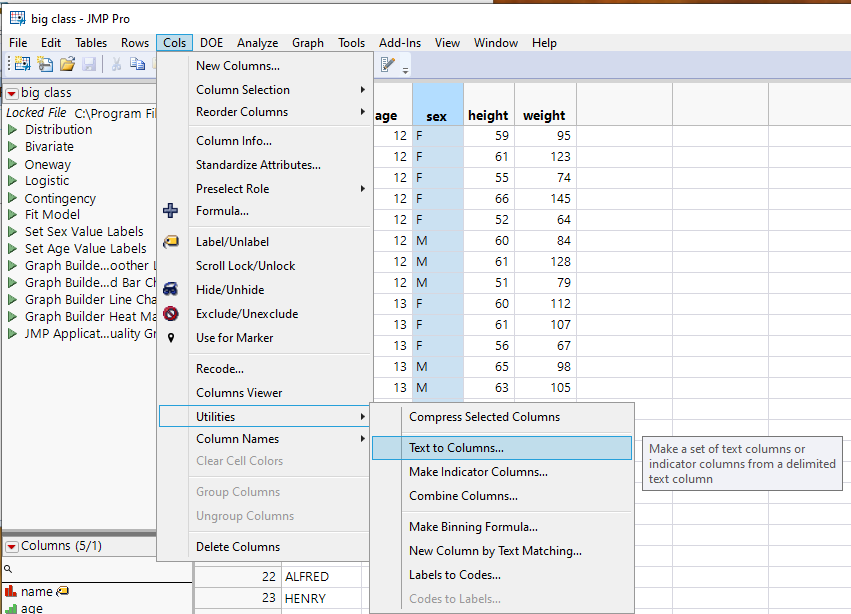851x614 pixels.
Task: Run the Logistic script green triangle
Action: pyautogui.click(x=12, y=181)
